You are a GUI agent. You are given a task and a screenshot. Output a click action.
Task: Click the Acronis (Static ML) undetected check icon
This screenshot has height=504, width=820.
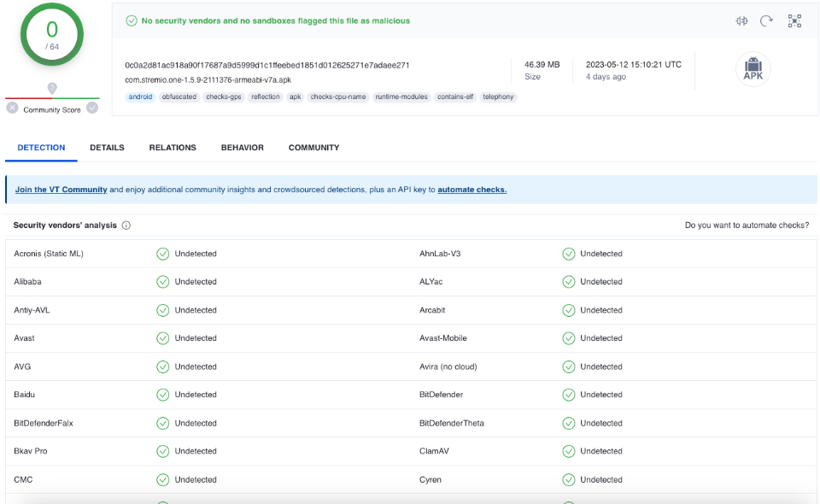coord(162,254)
